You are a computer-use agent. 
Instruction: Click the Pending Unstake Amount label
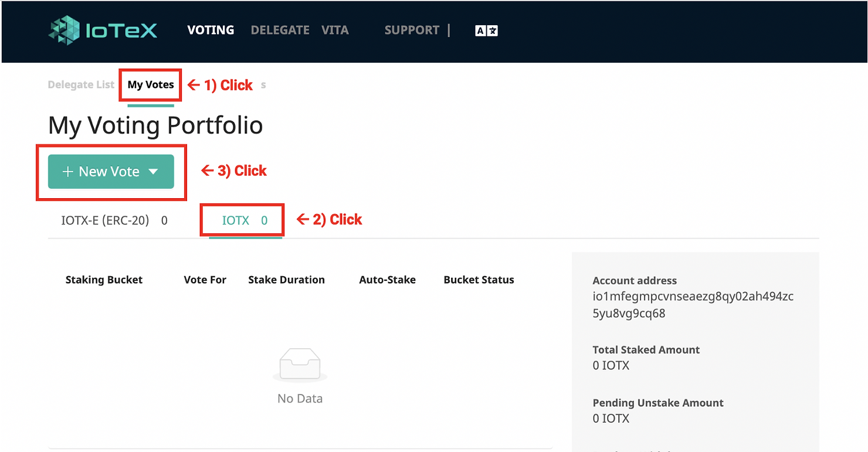tap(658, 403)
